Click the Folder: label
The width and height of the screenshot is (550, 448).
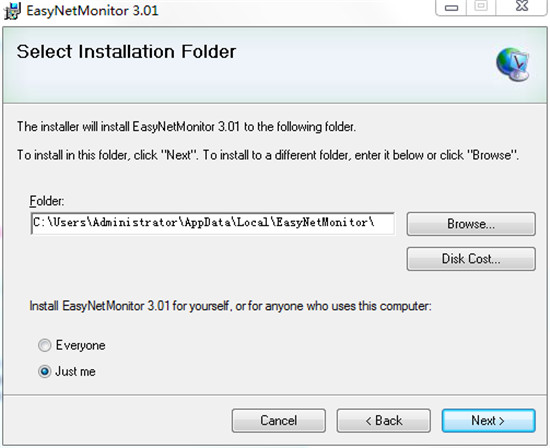[x=47, y=201]
